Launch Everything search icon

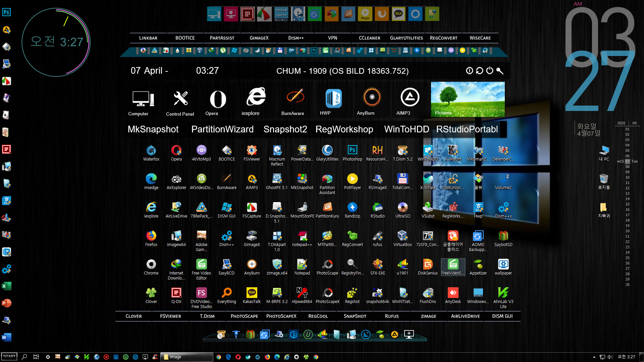pyautogui.click(x=227, y=296)
